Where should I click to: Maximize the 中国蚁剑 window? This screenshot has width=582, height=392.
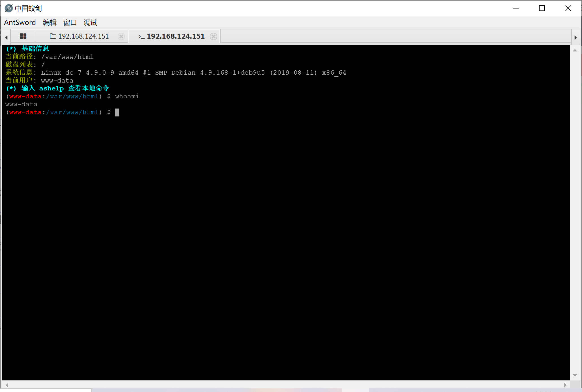542,8
